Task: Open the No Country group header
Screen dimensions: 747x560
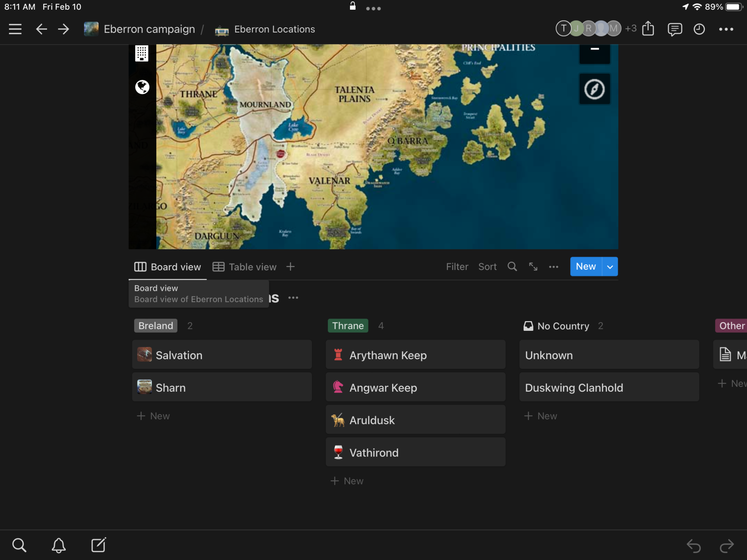Action: (556, 326)
